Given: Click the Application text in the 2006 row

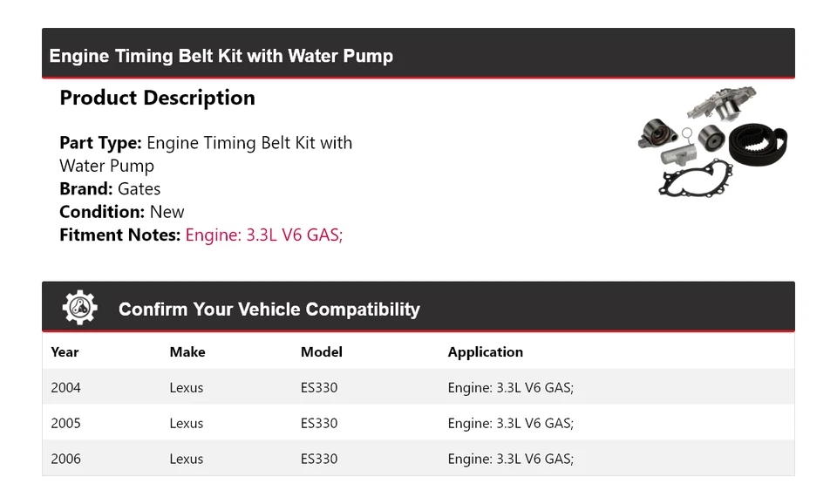Looking at the screenshot, I should pyautogui.click(x=511, y=460).
